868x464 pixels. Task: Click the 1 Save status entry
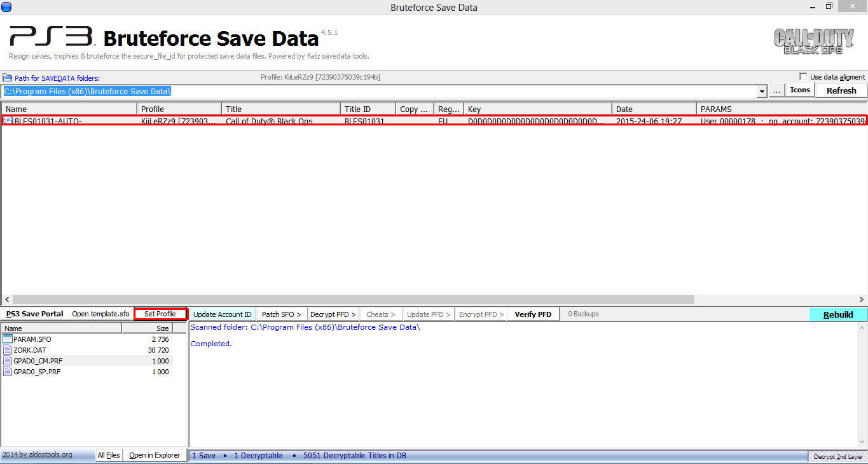click(203, 456)
